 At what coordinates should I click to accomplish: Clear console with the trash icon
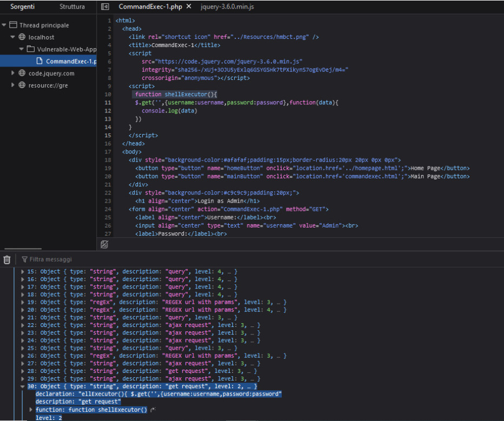coord(7,259)
